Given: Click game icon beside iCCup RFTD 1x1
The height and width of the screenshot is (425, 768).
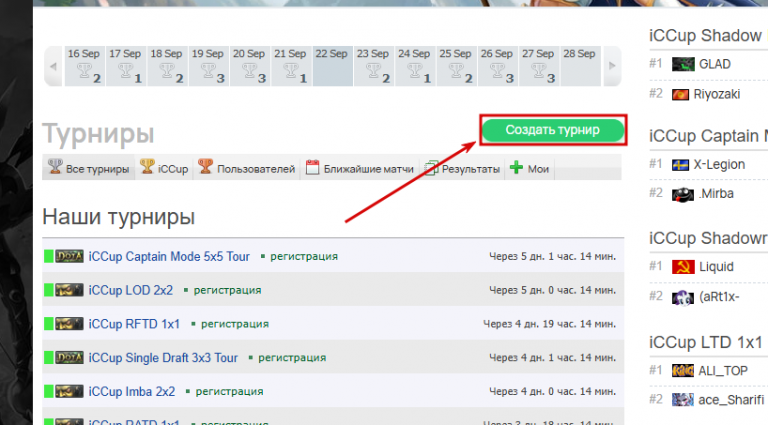Looking at the screenshot, I should [x=69, y=324].
